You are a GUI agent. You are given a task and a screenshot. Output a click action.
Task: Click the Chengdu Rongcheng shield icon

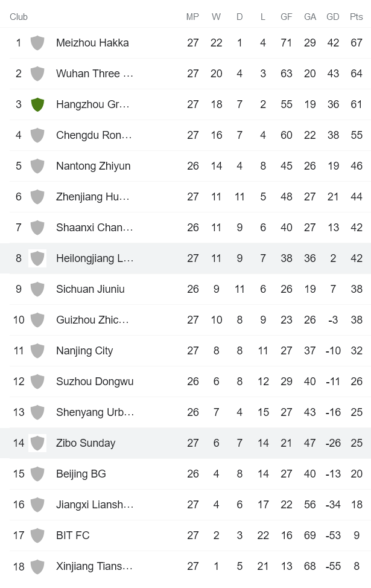37,135
